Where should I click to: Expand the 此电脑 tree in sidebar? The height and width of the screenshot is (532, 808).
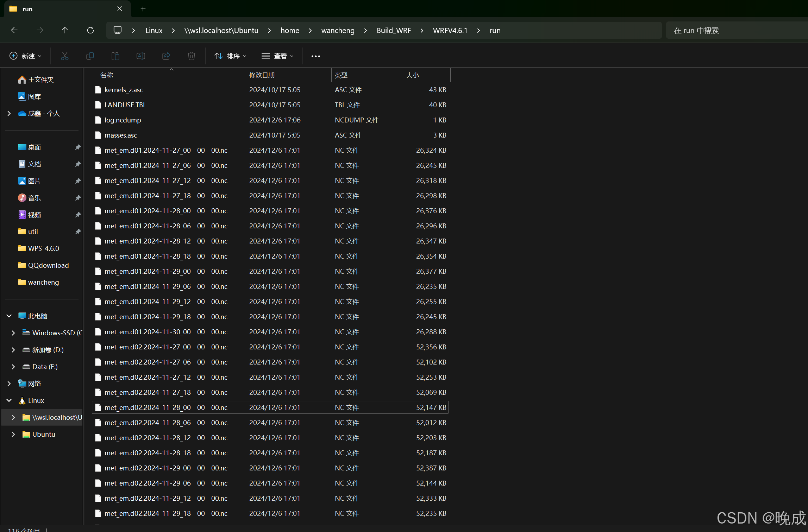click(x=9, y=316)
